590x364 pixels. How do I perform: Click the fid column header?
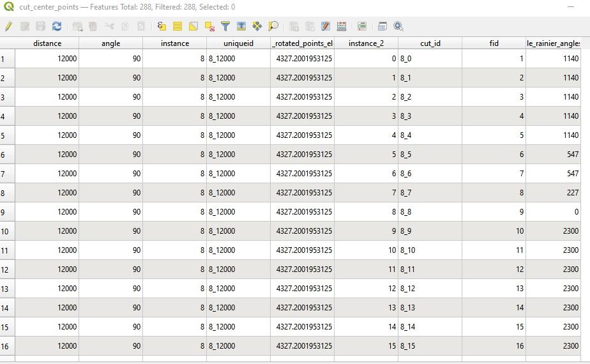pyautogui.click(x=494, y=43)
